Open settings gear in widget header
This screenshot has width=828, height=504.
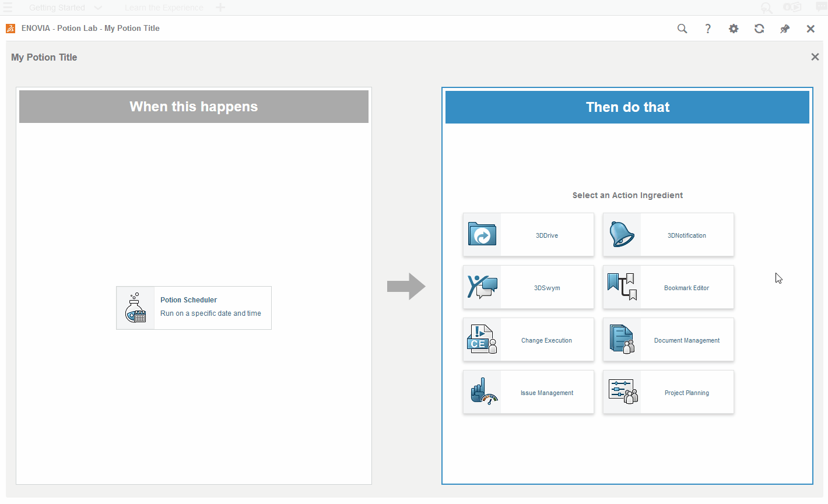pos(734,29)
